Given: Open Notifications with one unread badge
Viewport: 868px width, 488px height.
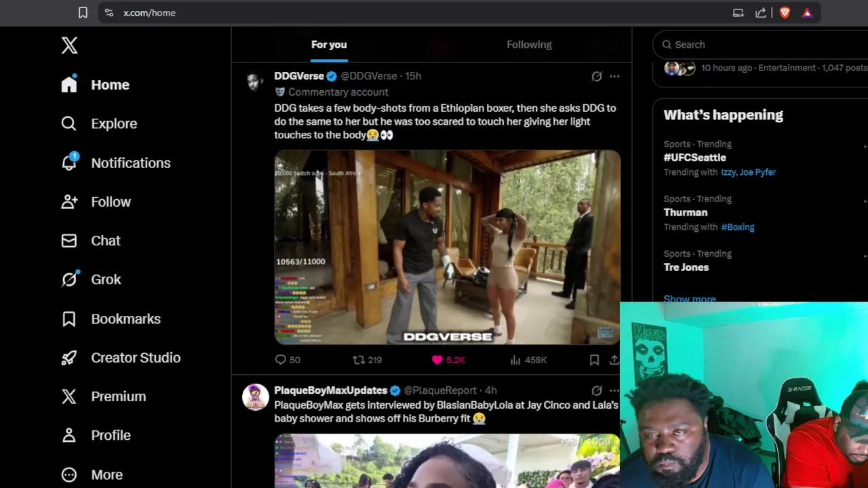Looking at the screenshot, I should [115, 163].
